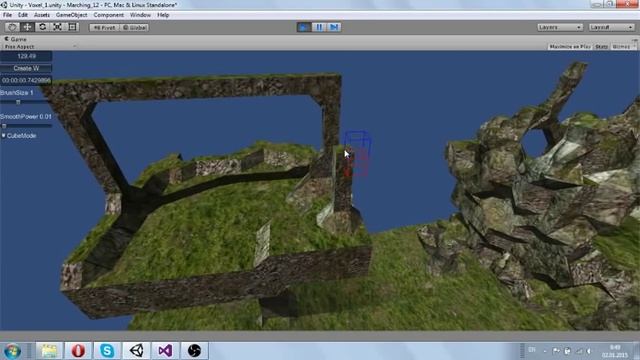
Task: Switch to the Game tab
Action: click(x=16, y=39)
